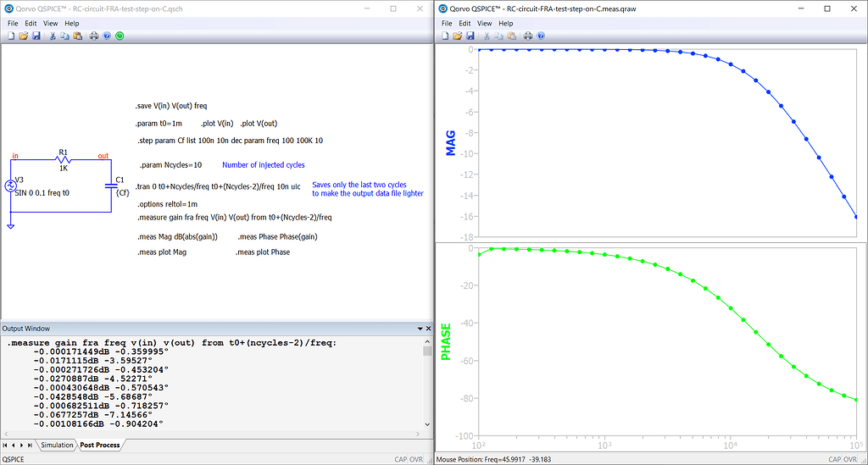Screen dimensions: 868x465
Task: Open Edit menu in the waveform window
Action: point(466,24)
